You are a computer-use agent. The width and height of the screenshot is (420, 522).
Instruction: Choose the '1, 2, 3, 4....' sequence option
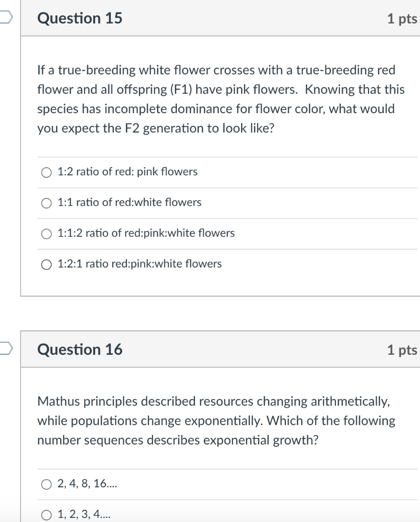pos(45,515)
